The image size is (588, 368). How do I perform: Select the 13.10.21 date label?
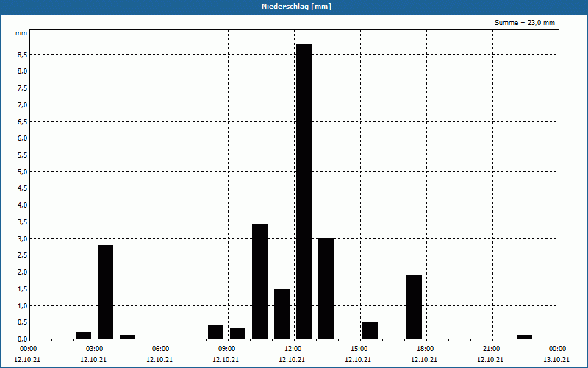[556, 359]
